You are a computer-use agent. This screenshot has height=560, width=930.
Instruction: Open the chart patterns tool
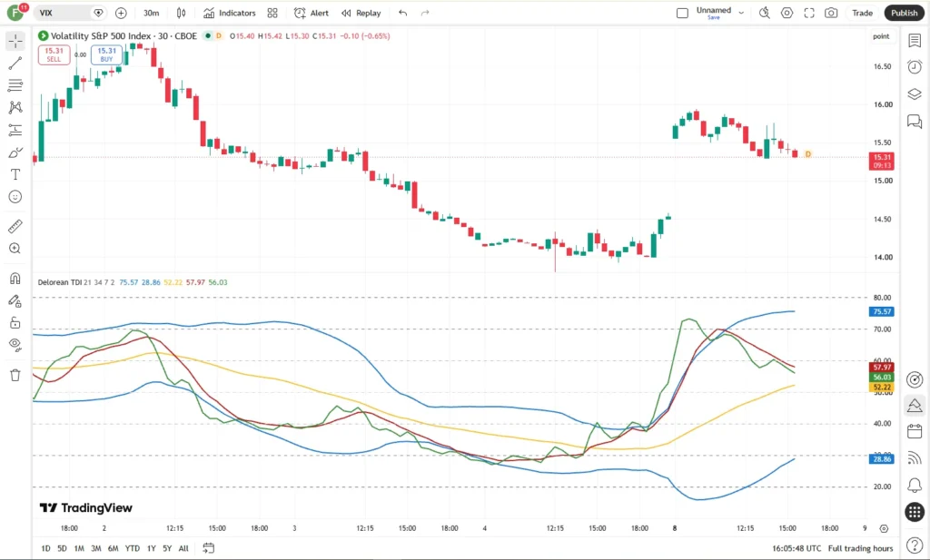coord(15,107)
